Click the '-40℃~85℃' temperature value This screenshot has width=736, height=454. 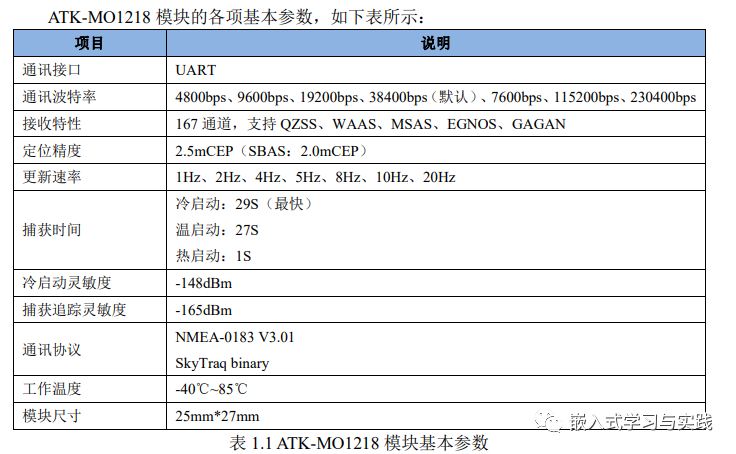(211, 389)
